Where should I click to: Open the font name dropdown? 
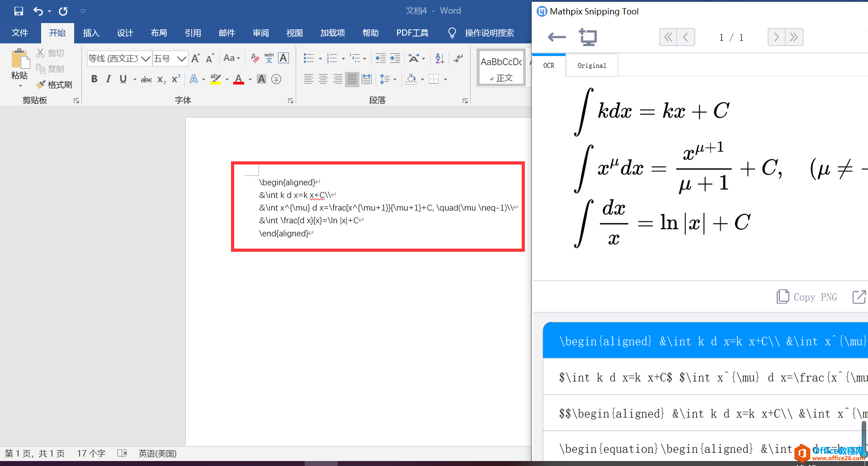coord(145,58)
